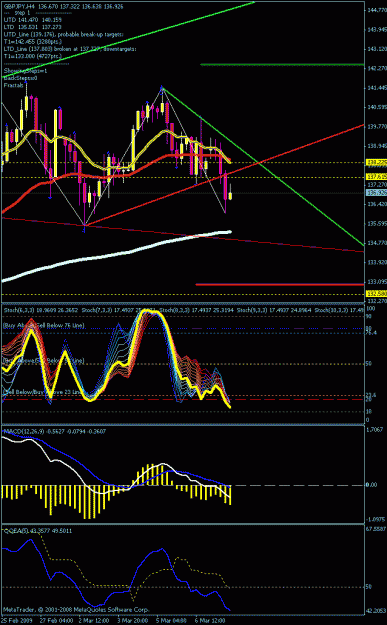Click the 139.770 price scale label
Image resolution: width=387 pixels, height=625 pixels.
[376, 126]
